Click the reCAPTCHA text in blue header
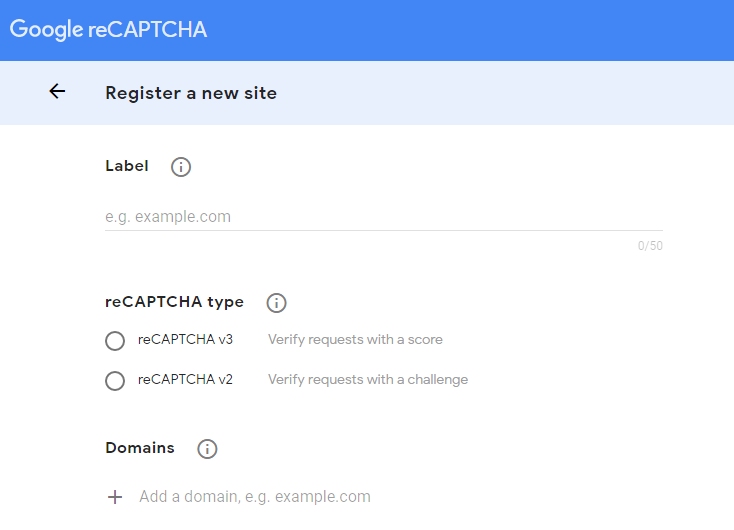734x530 pixels. (x=147, y=29)
